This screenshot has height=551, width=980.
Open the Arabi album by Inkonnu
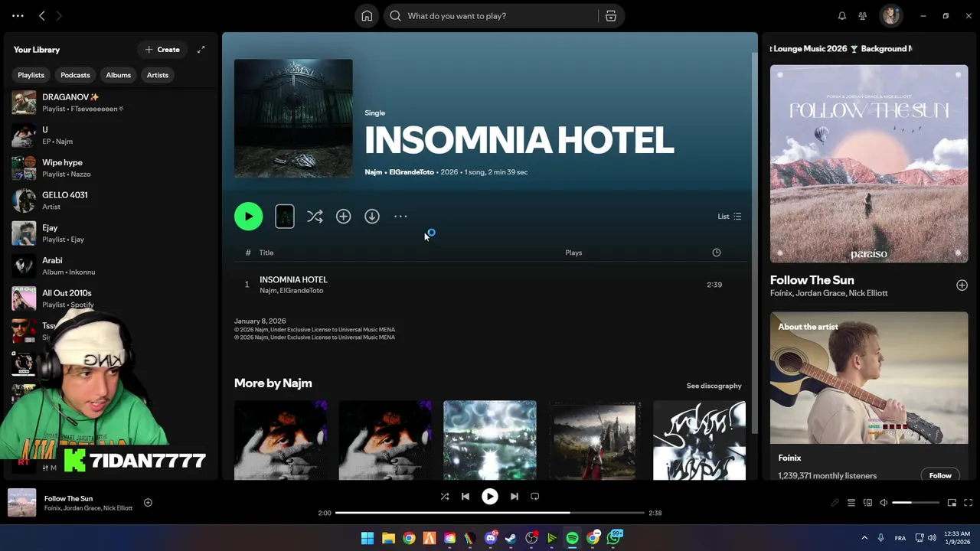[111, 266]
